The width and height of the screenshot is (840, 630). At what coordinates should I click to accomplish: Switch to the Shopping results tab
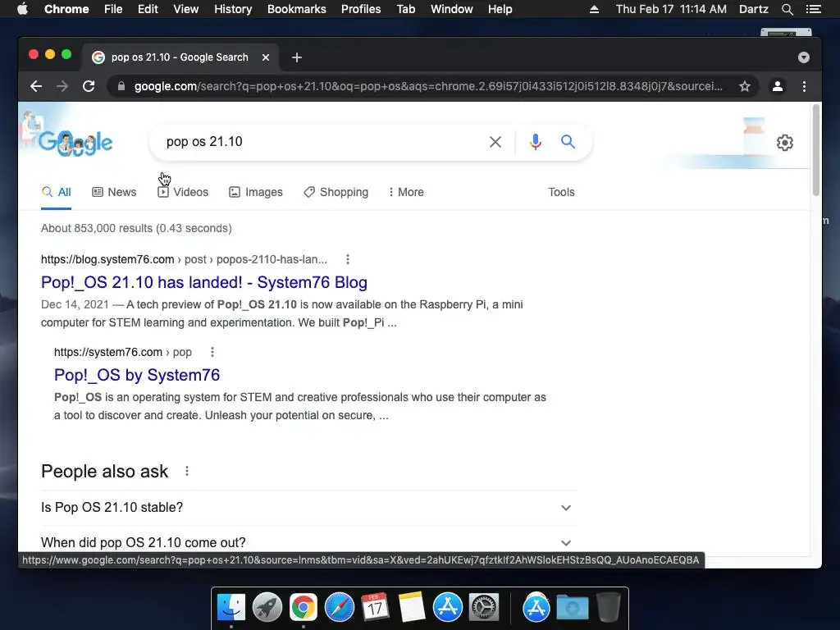coord(336,192)
